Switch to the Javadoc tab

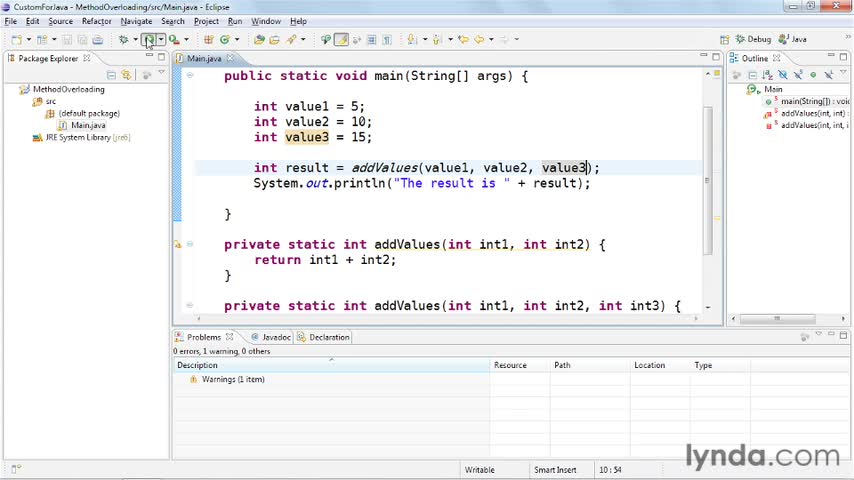tap(271, 337)
